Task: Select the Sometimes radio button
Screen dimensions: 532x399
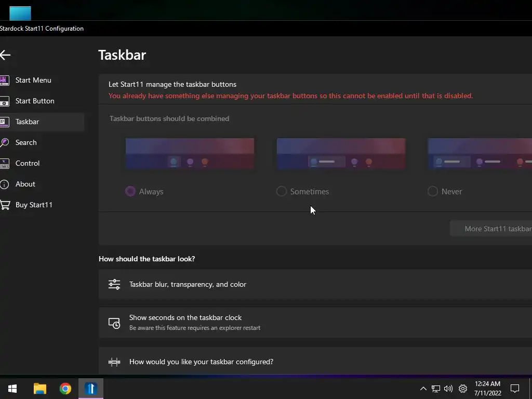Action: [x=281, y=191]
